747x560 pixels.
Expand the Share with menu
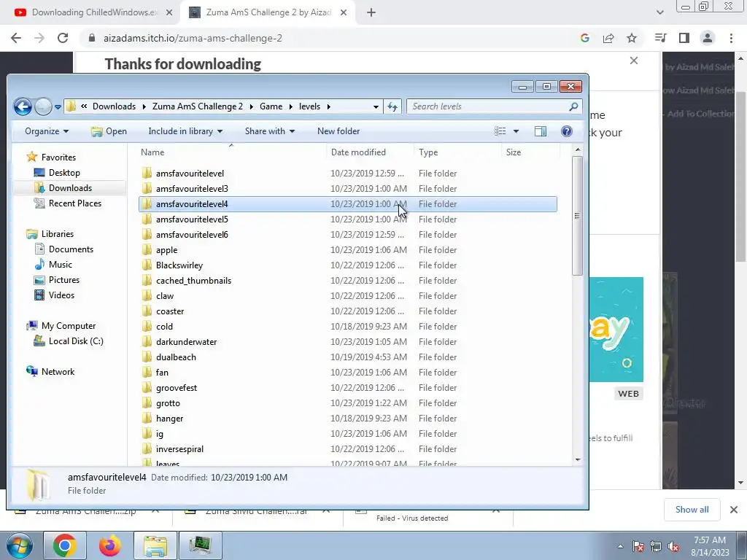[x=270, y=131]
